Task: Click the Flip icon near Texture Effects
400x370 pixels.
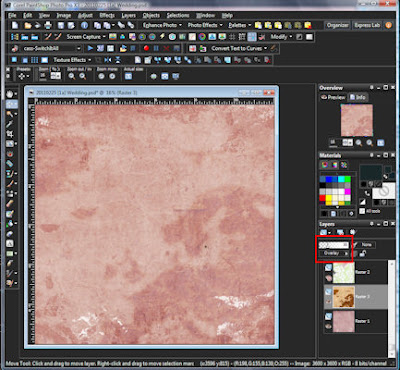Action: (118, 60)
